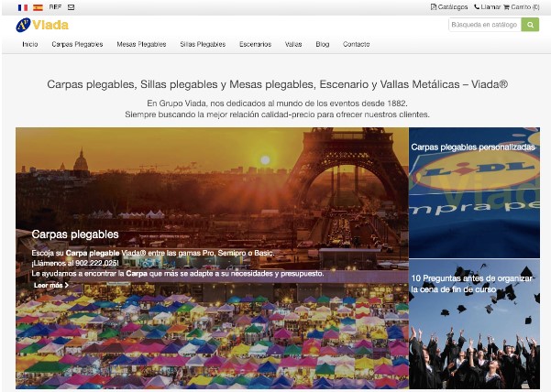This screenshot has width=551, height=392.
Task: Open the Blog page
Action: (322, 44)
